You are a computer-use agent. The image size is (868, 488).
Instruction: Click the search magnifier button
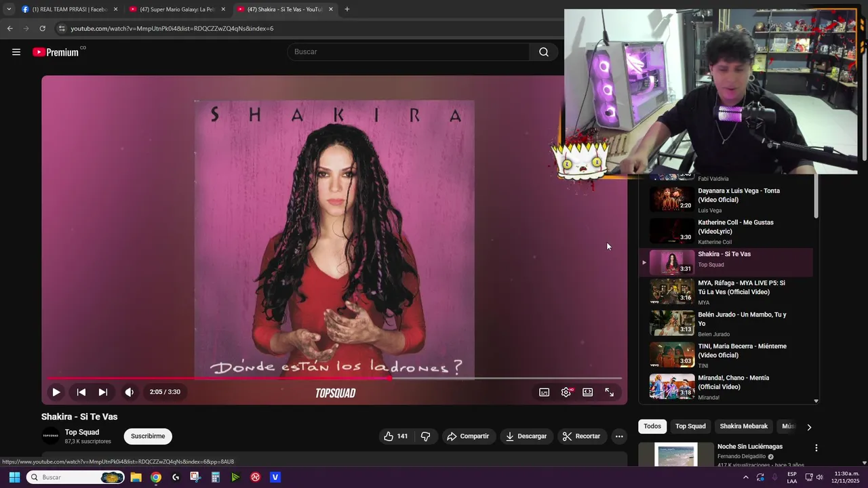pos(544,52)
